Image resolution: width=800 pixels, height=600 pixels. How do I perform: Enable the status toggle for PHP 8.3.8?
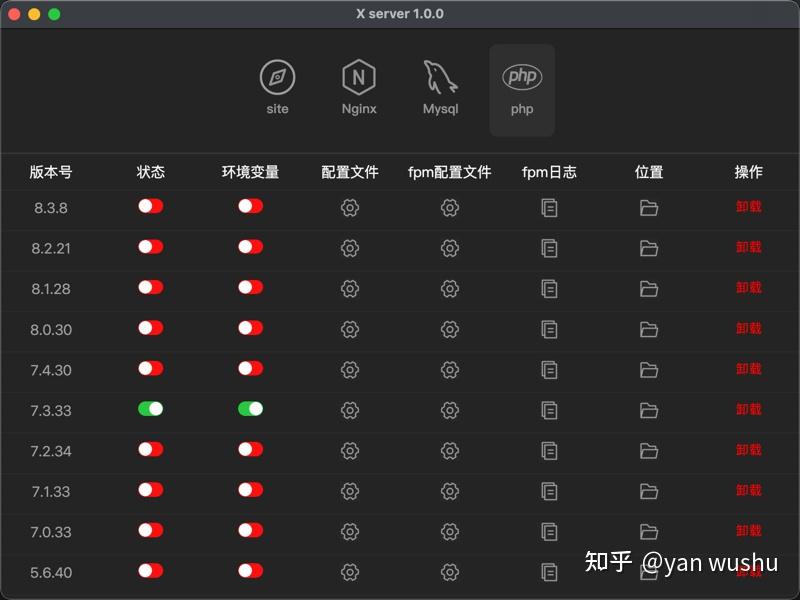pos(150,206)
